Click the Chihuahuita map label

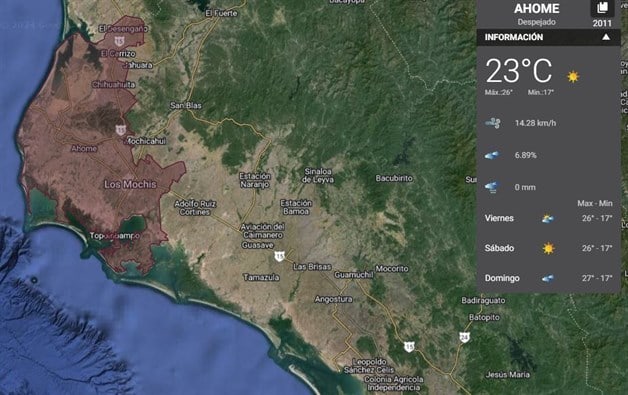(x=114, y=85)
